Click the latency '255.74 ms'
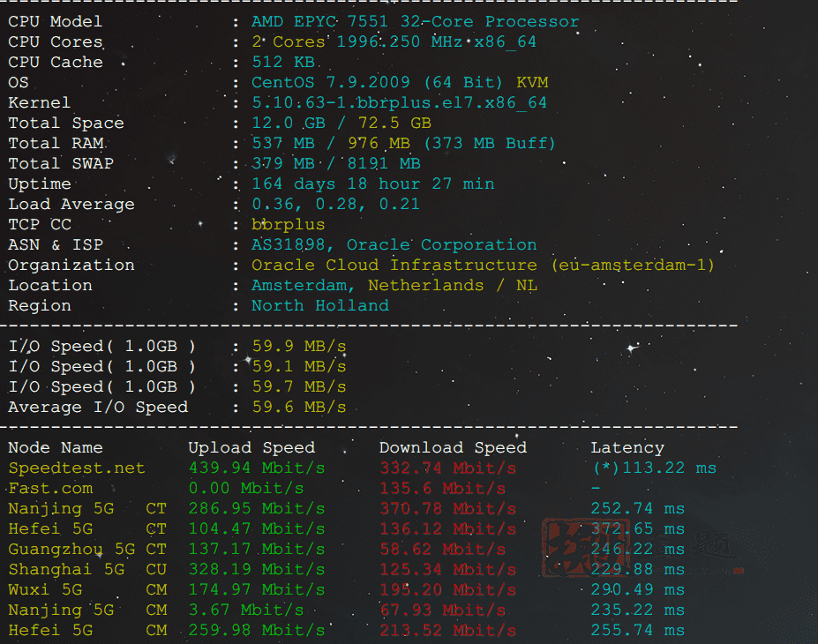818x644 pixels. tap(637, 631)
